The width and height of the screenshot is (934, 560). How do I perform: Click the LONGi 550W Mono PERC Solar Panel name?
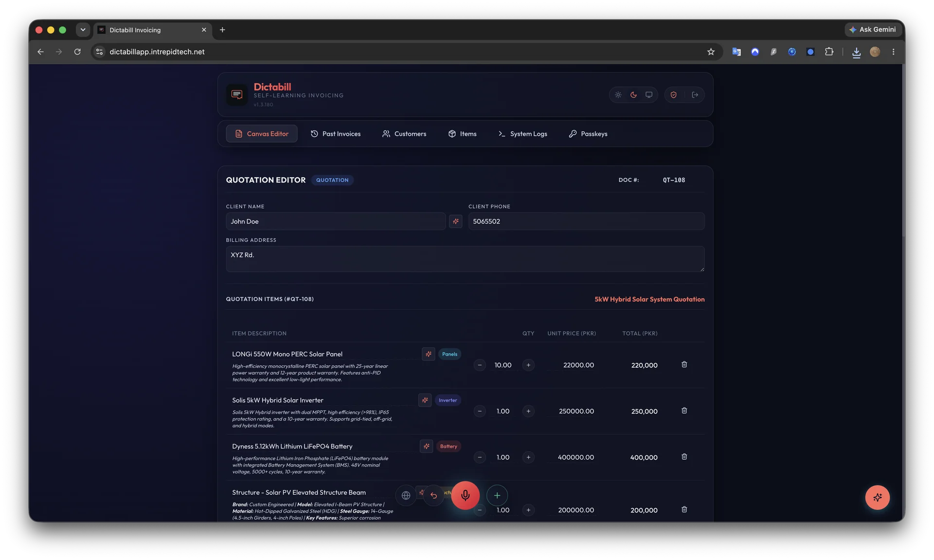coord(287,354)
